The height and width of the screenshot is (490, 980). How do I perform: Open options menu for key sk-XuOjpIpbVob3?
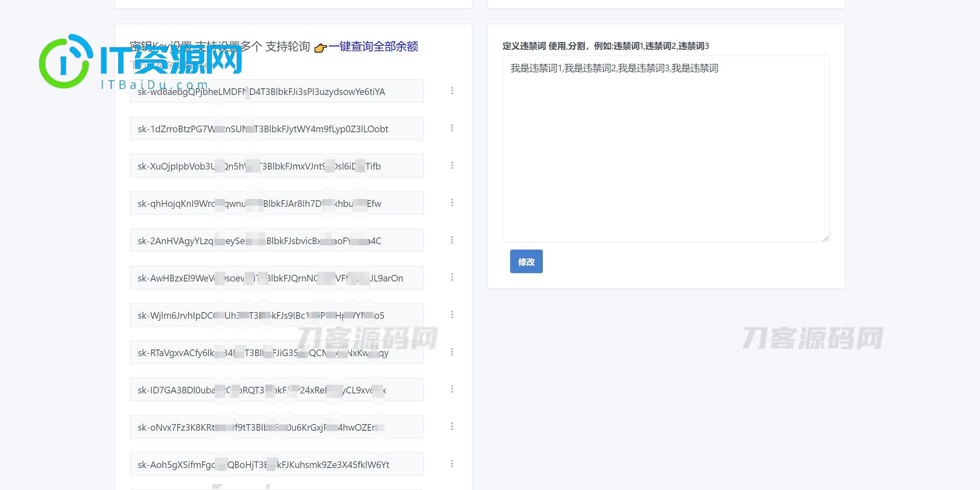coord(452,165)
